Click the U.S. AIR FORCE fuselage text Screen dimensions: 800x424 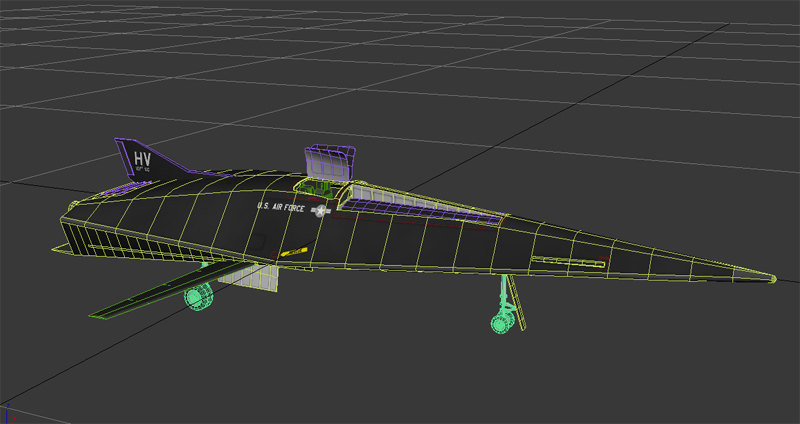tap(281, 207)
